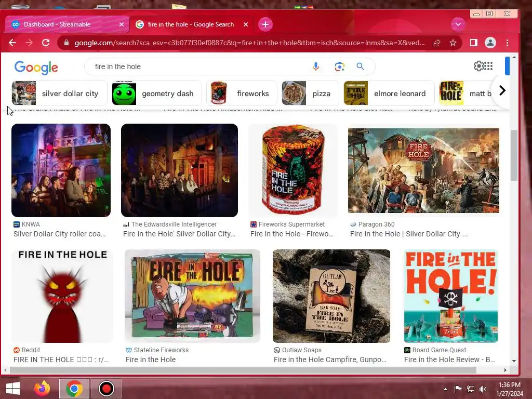Start voice search with the microphone icon
532x399 pixels.
click(x=315, y=66)
